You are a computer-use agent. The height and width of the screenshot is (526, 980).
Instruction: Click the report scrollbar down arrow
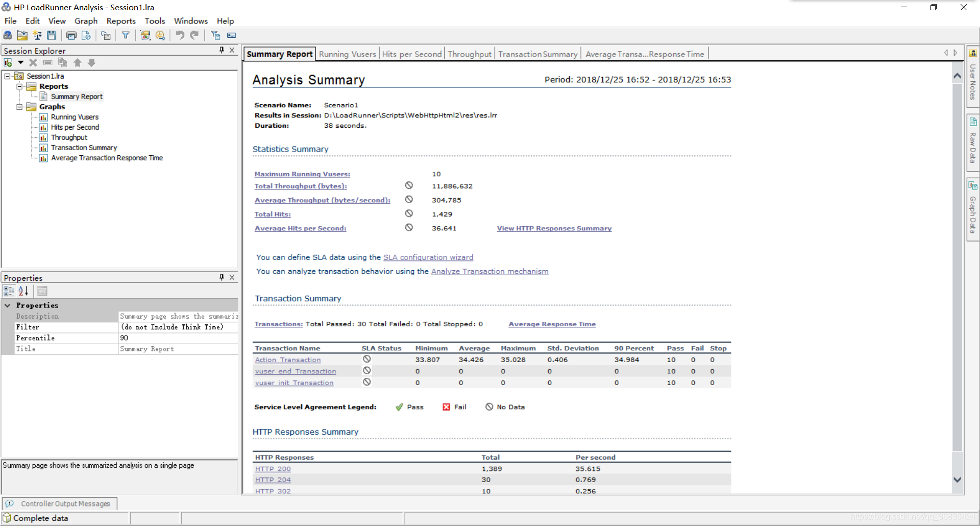click(x=957, y=480)
